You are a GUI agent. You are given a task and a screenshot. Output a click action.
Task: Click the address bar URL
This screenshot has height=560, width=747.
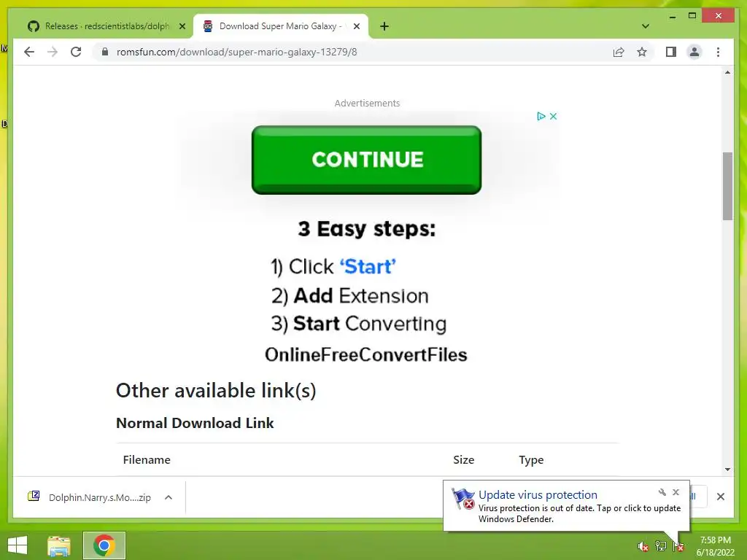(x=237, y=52)
